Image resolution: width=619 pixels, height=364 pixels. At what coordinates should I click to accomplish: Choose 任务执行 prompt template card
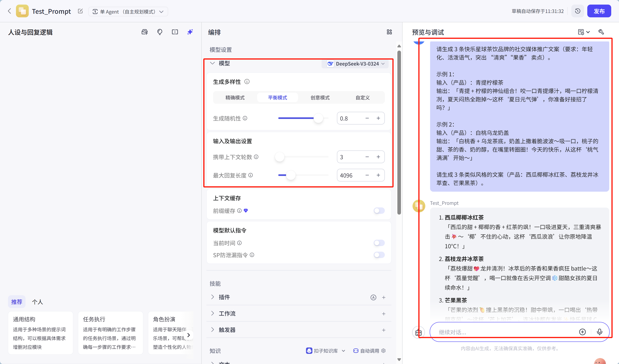(x=111, y=333)
